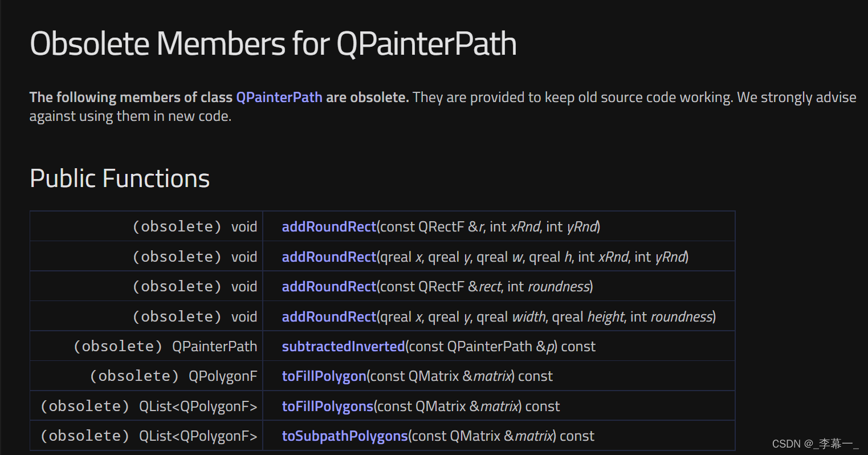
Task: Open the subtractedInverted function link
Action: click(343, 347)
